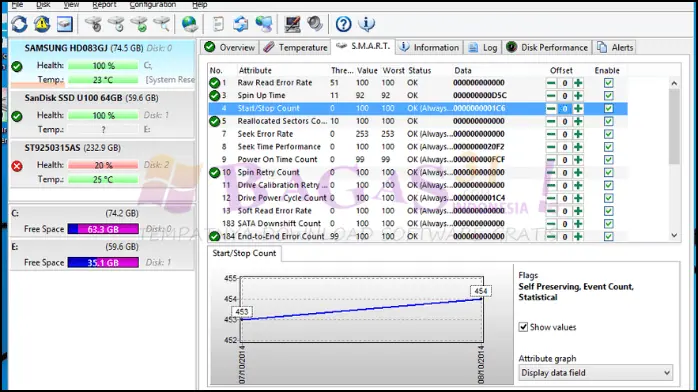Uncheck the Show values checkbox
This screenshot has height=392, width=698.
tap(524, 327)
